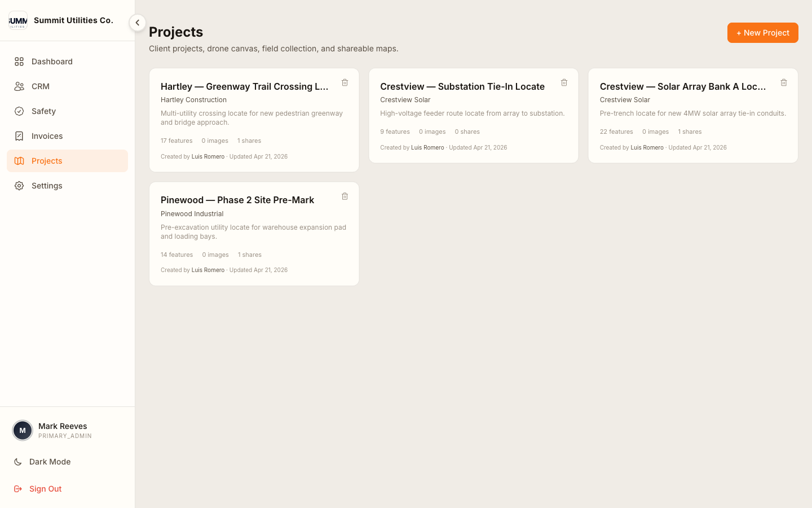Screen dimensions: 812x508
Task: Delete the Hartley Greenway Trail project
Action: (345, 82)
